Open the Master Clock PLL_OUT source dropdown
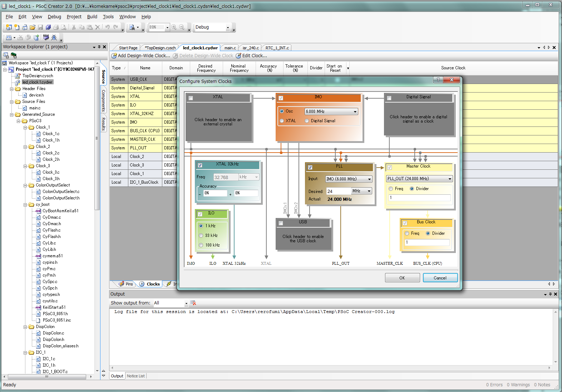Image resolution: width=562 pixels, height=392 pixels. (419, 179)
